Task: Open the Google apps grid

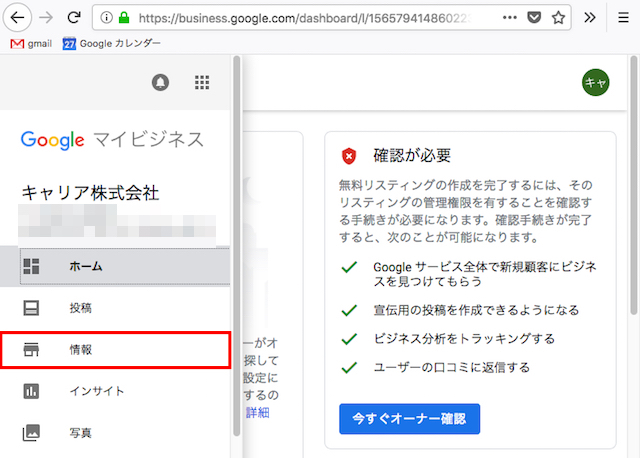Action: click(x=202, y=82)
